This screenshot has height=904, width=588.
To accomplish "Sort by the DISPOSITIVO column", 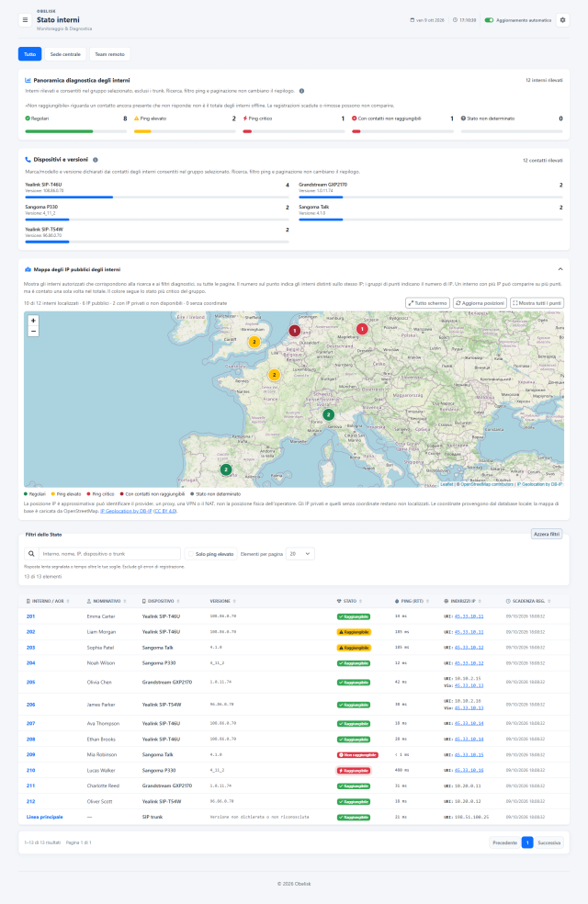I will click(161, 601).
